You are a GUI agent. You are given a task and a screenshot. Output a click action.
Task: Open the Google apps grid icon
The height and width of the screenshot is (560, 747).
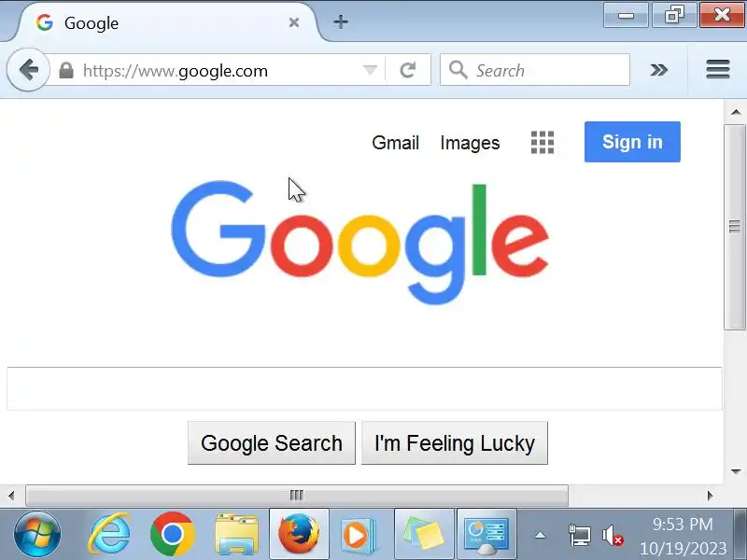click(543, 143)
